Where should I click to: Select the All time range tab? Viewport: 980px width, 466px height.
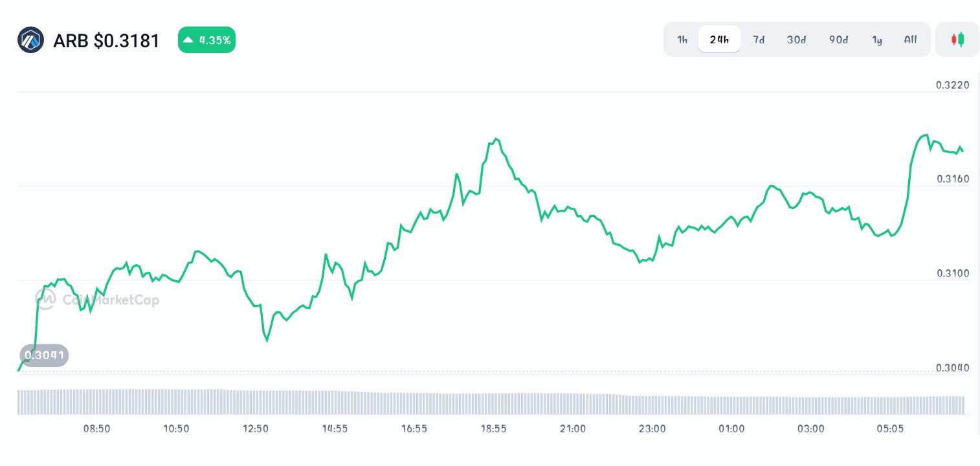click(x=910, y=39)
